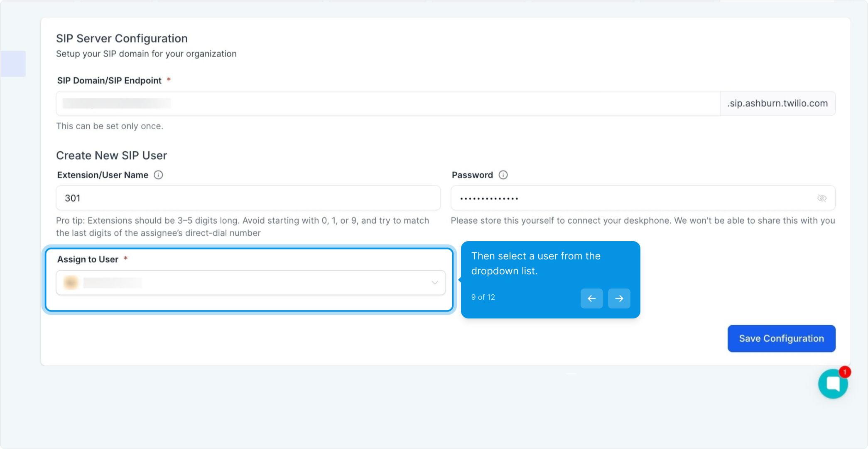Screen dimensions: 868x449
Task: Click the .sip.ashburn.twilio.com domain suffix
Action: [x=777, y=104]
